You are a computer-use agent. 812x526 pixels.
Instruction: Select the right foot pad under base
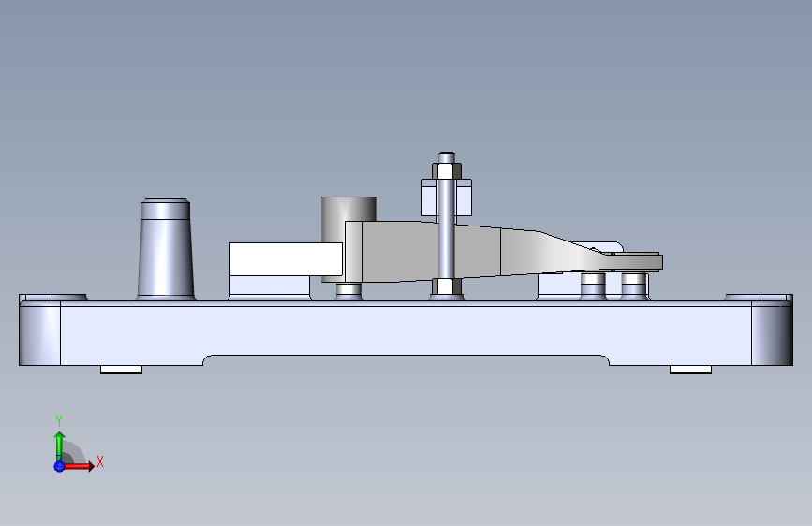click(x=690, y=370)
